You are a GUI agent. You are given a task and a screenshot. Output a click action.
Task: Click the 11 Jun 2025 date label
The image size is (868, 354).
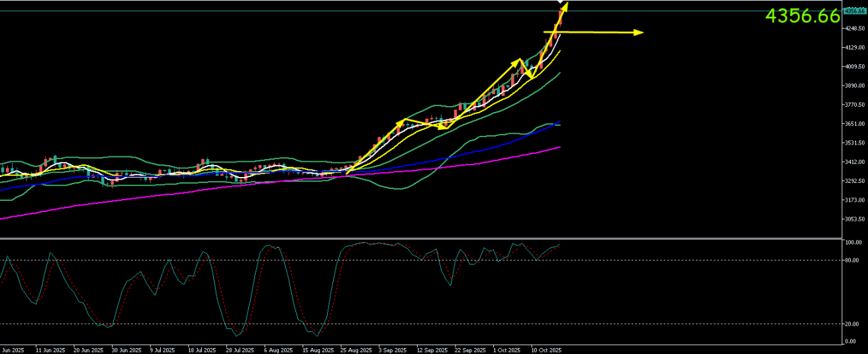coord(50,349)
